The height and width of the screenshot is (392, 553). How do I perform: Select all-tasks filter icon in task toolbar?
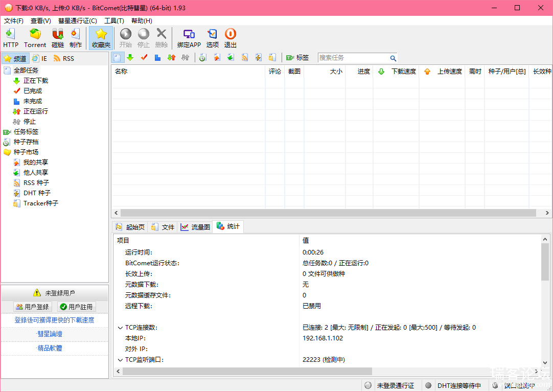[118, 57]
